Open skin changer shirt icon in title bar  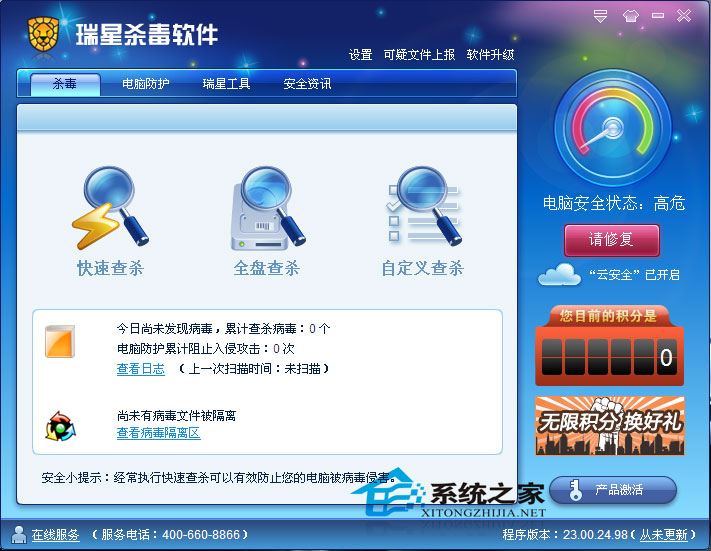pyautogui.click(x=630, y=15)
